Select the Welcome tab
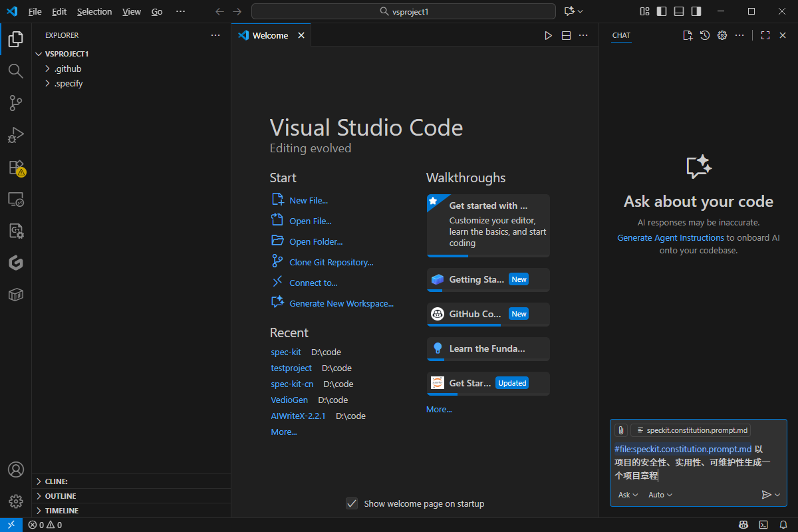This screenshot has height=532, width=798. pyautogui.click(x=270, y=35)
